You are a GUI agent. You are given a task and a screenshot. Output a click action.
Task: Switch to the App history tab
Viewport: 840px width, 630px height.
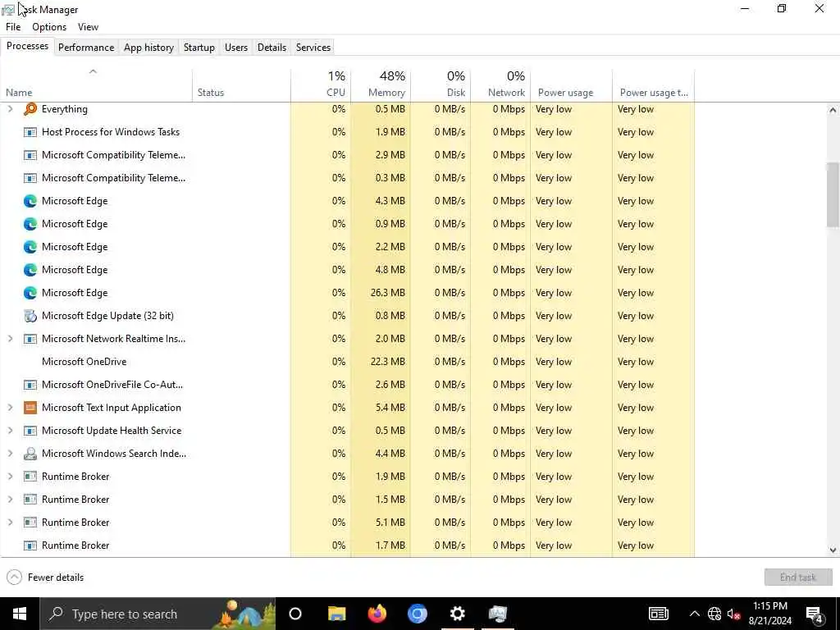(149, 47)
